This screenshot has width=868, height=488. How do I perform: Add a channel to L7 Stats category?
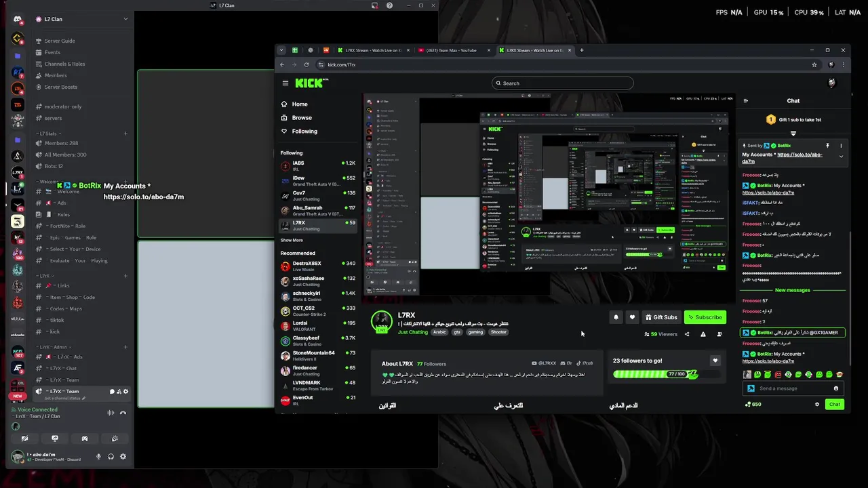pyautogui.click(x=125, y=134)
